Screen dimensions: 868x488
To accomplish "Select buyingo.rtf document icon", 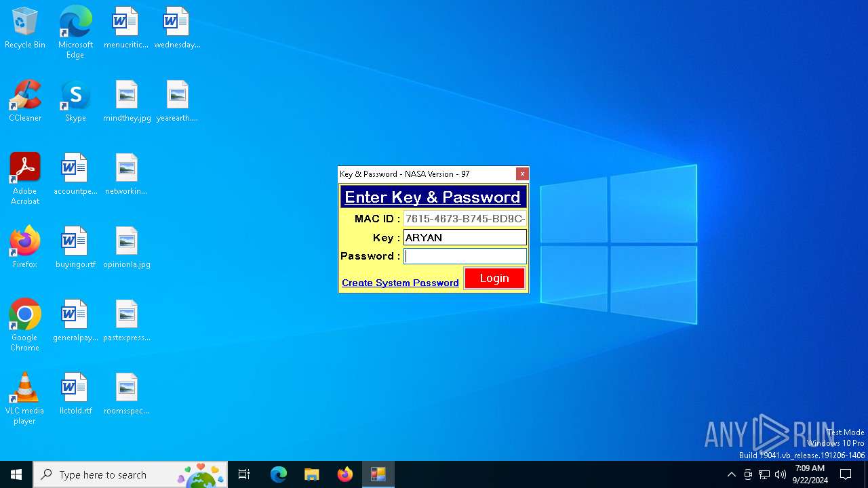I will [75, 248].
